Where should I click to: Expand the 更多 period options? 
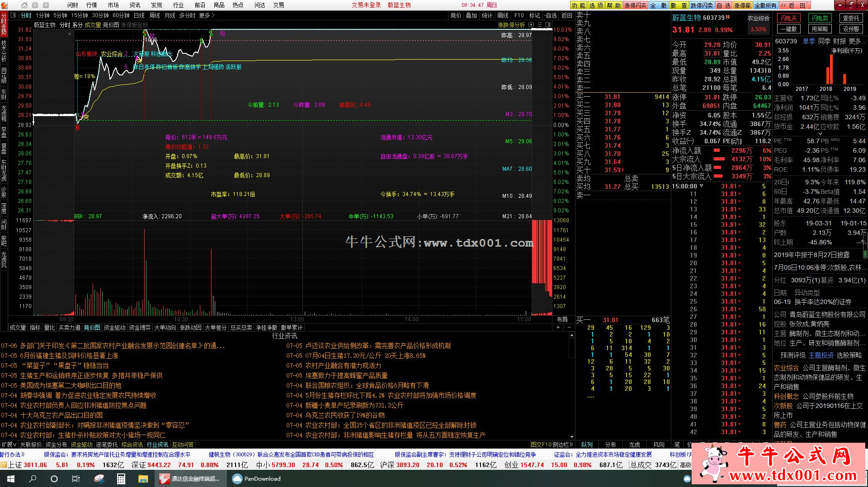point(207,15)
